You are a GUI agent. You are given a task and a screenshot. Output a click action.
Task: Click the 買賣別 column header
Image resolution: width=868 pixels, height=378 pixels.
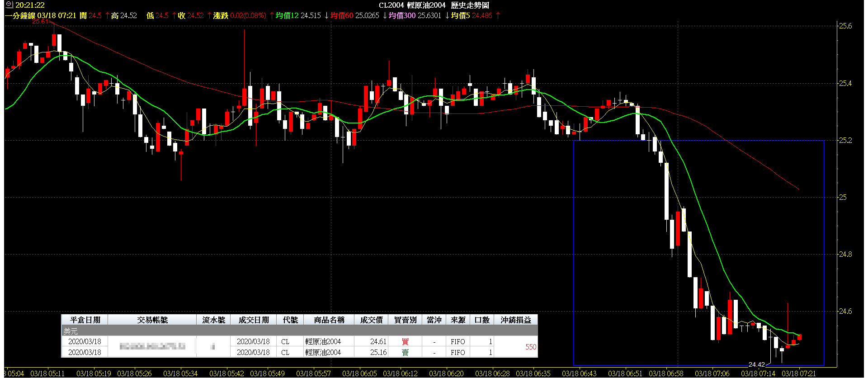tap(405, 320)
